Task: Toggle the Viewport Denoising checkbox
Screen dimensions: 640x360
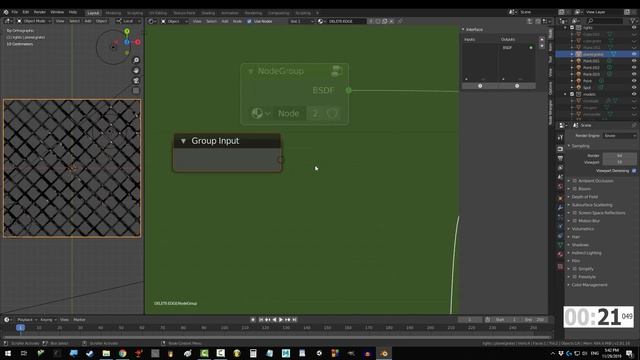Action: pyautogui.click(x=634, y=171)
